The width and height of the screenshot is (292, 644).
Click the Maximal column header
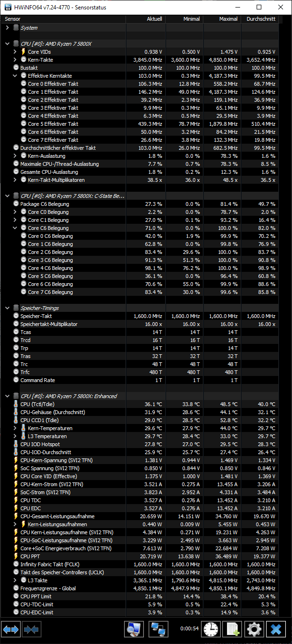[222, 19]
